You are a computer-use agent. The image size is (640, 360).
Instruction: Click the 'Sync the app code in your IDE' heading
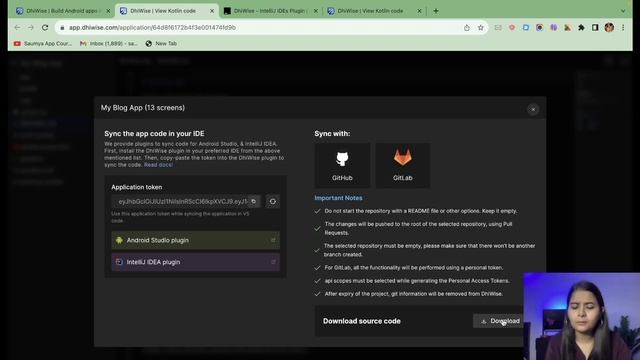tap(154, 133)
